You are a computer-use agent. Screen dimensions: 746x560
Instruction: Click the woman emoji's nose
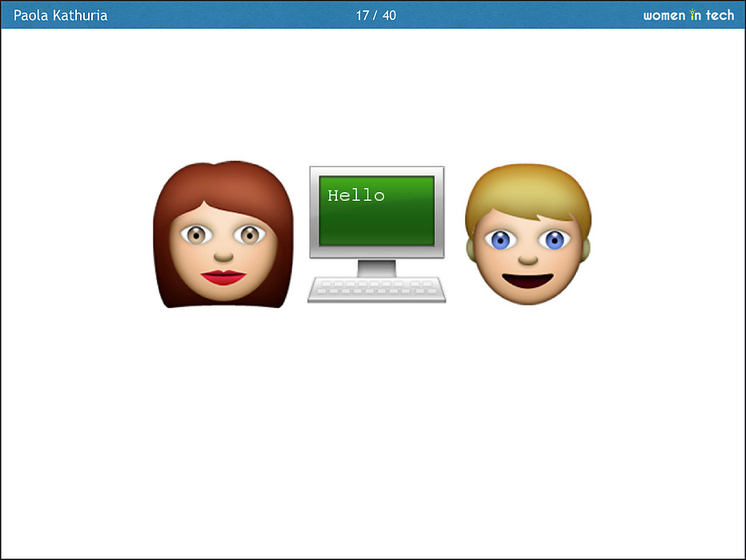(x=223, y=256)
